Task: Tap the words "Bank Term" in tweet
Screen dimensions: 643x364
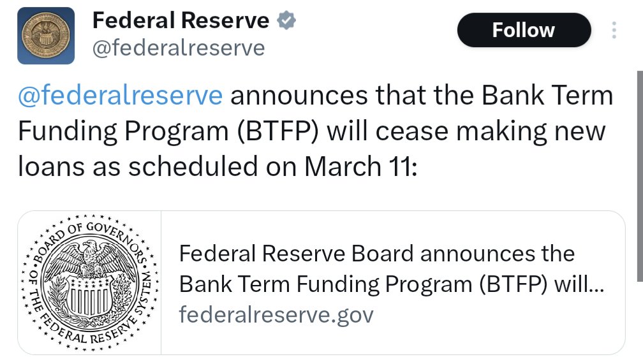Action: coord(547,96)
